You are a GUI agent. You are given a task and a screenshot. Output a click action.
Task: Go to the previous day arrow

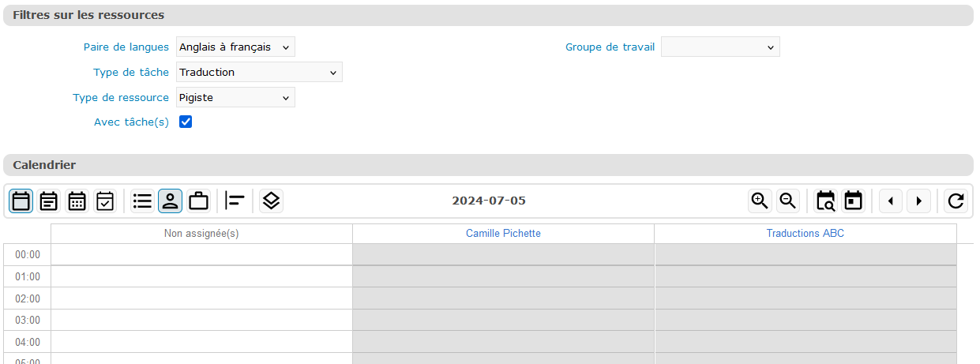(891, 201)
